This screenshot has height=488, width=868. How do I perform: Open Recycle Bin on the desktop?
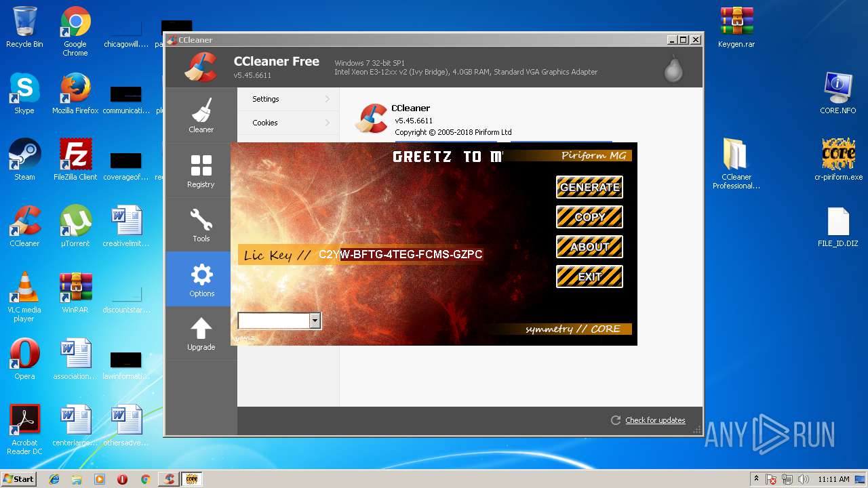click(24, 28)
